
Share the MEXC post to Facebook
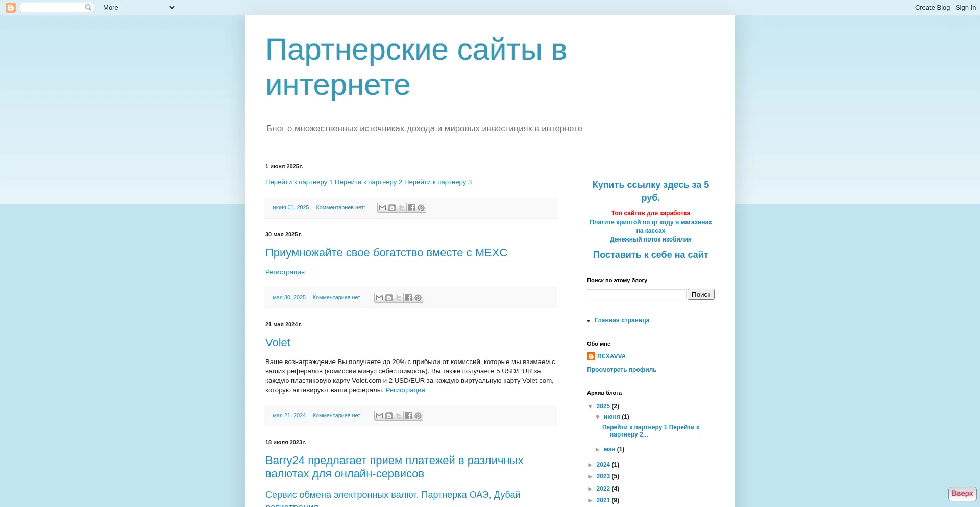(x=408, y=298)
